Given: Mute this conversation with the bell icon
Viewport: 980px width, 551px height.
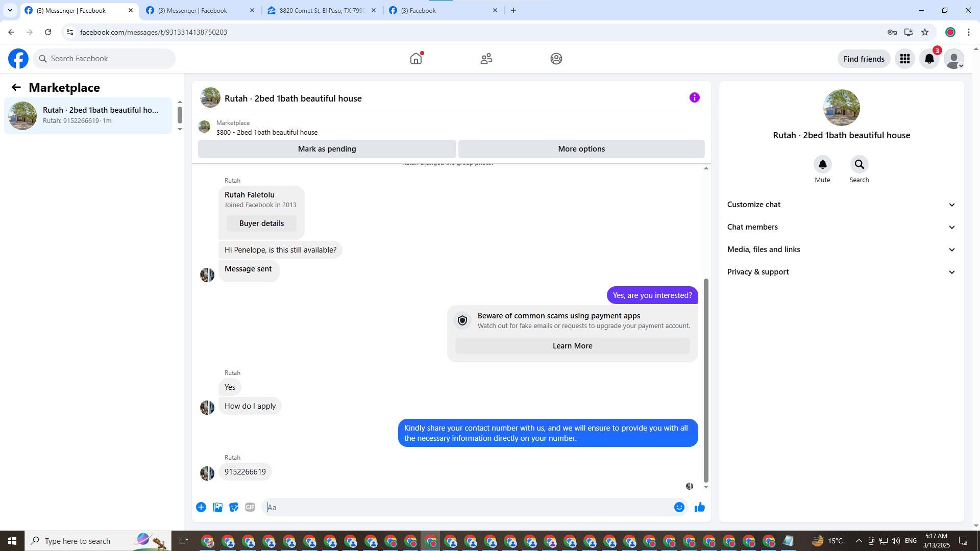Looking at the screenshot, I should [x=823, y=164].
